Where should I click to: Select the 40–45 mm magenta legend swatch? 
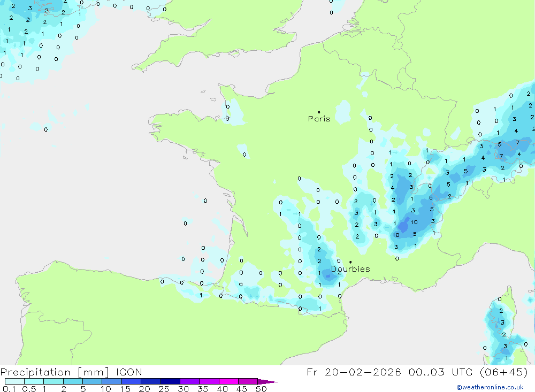click(228, 381)
